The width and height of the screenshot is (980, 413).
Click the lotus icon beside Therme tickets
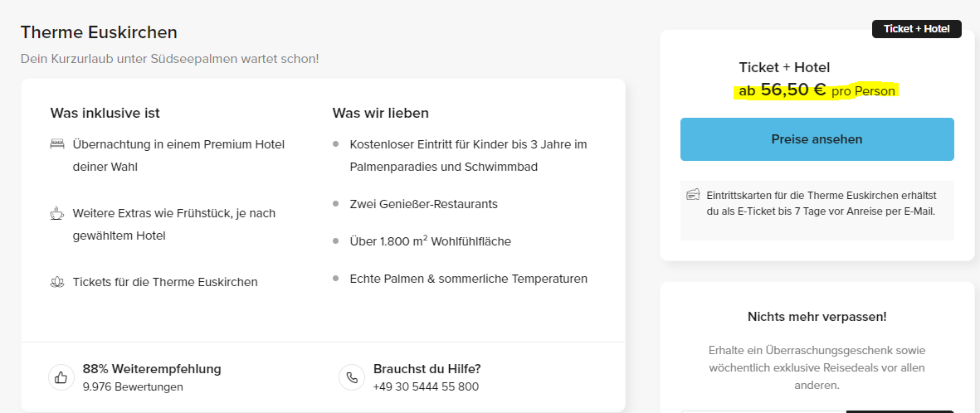point(57,282)
